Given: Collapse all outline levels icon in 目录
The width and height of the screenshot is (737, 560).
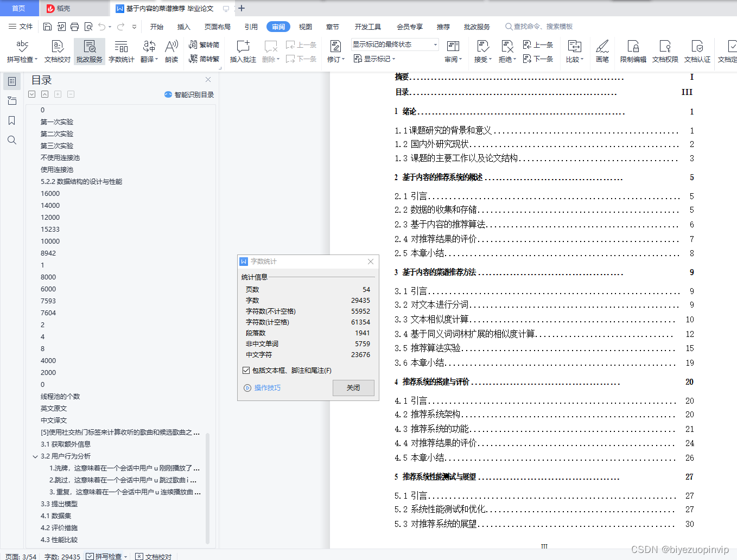Looking at the screenshot, I should click(45, 94).
